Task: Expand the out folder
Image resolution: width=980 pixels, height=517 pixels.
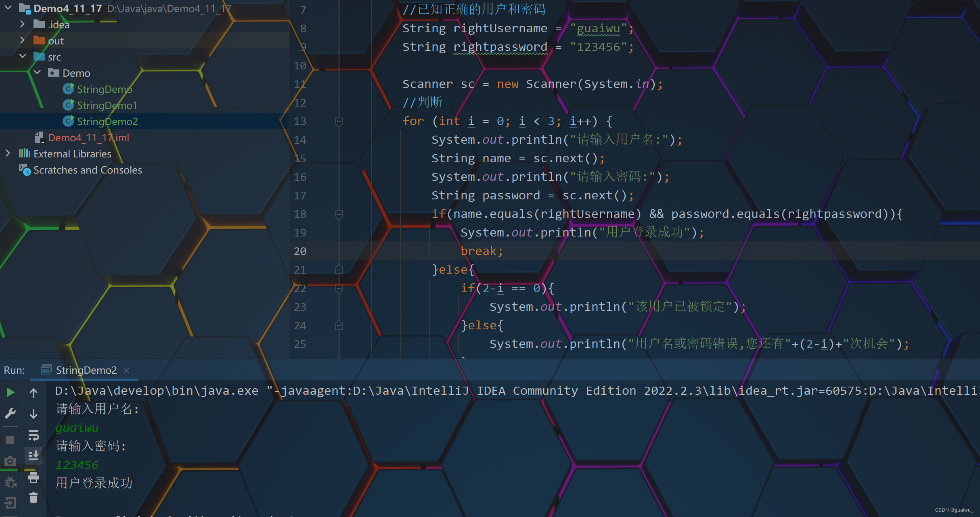Action: pyautogui.click(x=22, y=40)
